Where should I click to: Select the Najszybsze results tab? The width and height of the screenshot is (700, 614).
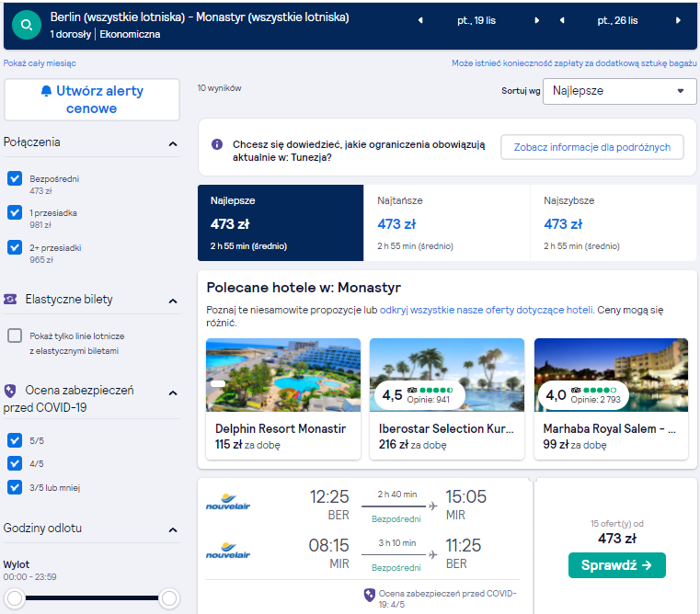tap(613, 222)
